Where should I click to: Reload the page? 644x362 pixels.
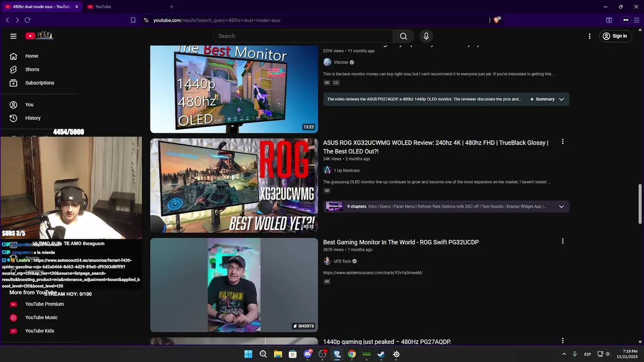pyautogui.click(x=27, y=20)
